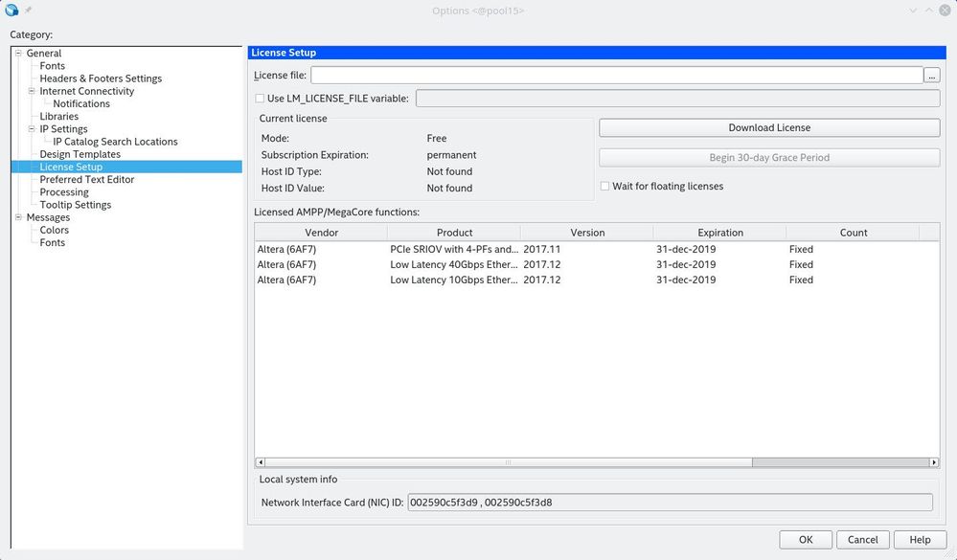Click the pin icon in title bar

[29, 10]
